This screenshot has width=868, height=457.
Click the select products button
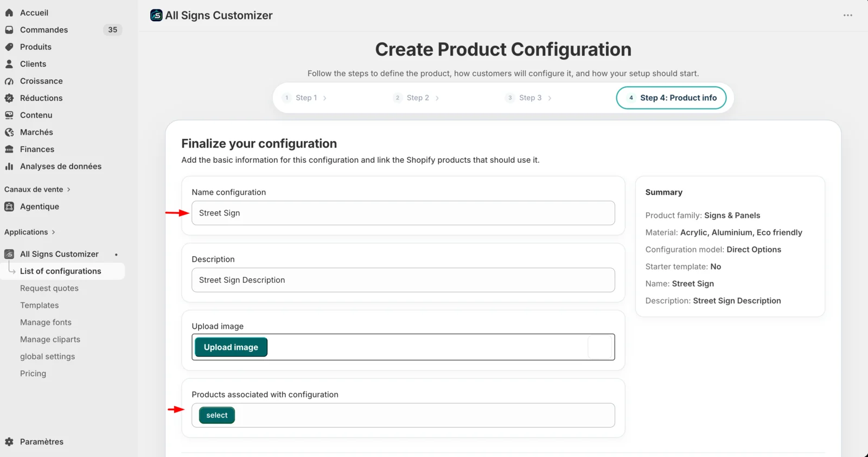[x=217, y=415]
